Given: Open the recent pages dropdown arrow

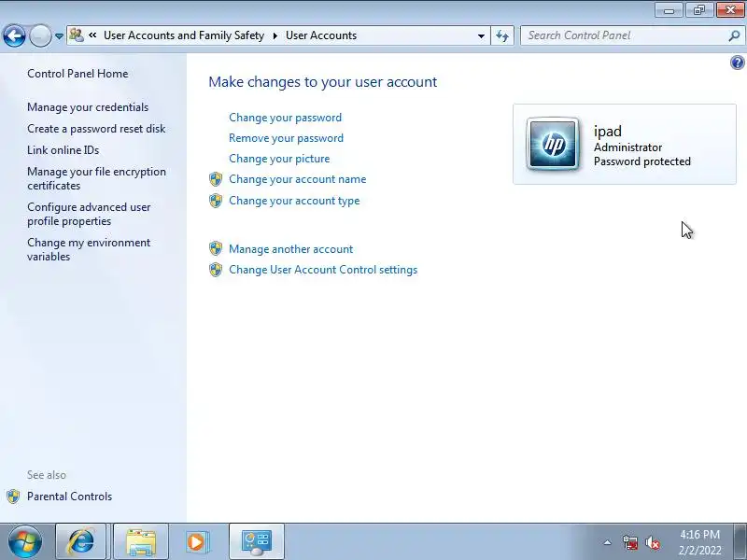Looking at the screenshot, I should pyautogui.click(x=59, y=36).
